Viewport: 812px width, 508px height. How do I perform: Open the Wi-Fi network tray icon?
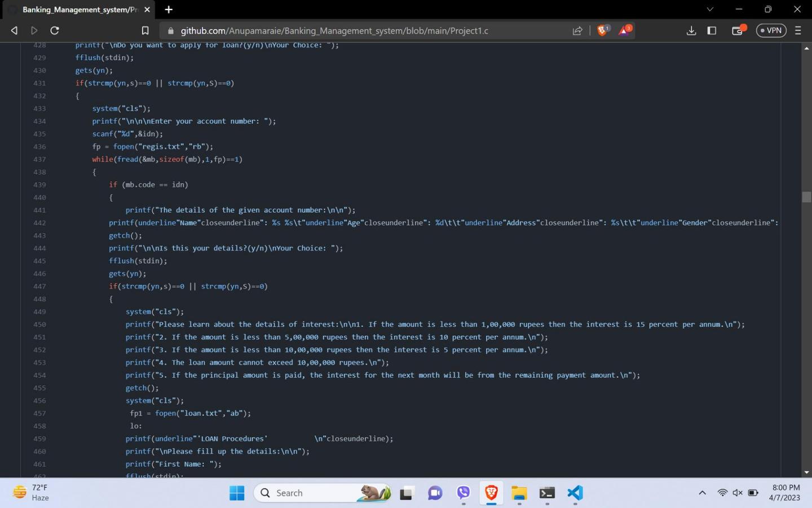(x=722, y=493)
